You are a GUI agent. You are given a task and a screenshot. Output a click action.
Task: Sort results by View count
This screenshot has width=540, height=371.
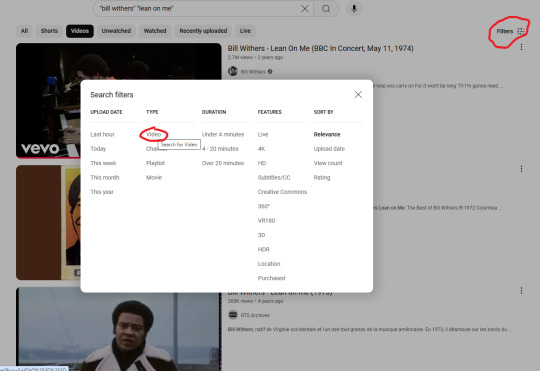328,163
